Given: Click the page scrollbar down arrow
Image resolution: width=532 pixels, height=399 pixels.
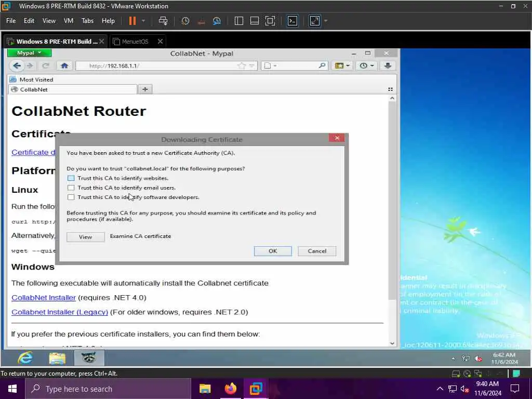Looking at the screenshot, I should tap(392, 343).
